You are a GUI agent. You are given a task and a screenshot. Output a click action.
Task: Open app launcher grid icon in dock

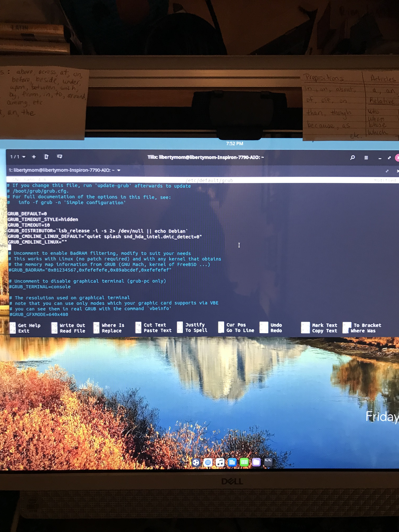point(208,462)
